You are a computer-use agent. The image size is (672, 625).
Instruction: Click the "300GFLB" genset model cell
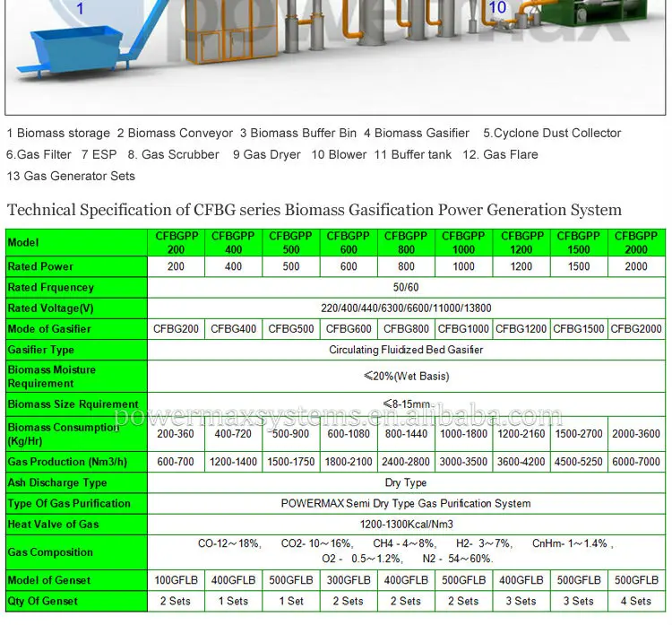point(349,580)
